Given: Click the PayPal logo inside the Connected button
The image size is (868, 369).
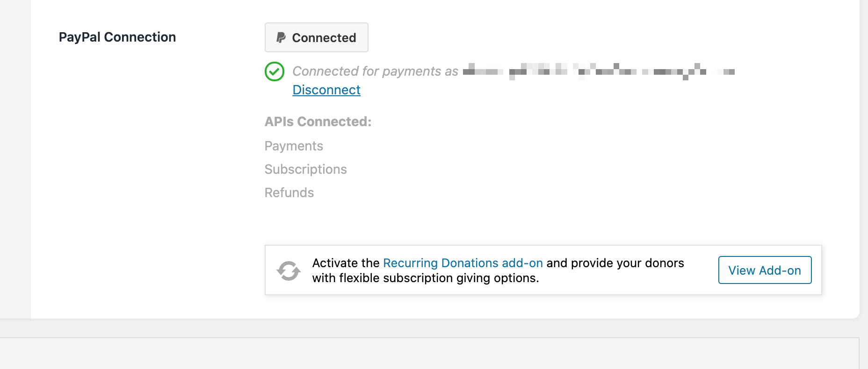Looking at the screenshot, I should point(280,37).
